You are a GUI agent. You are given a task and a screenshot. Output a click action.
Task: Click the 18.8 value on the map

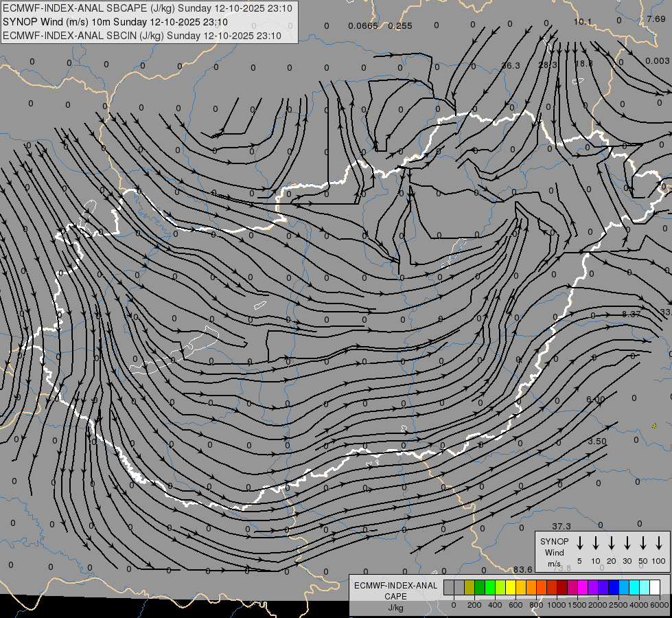pos(583,63)
